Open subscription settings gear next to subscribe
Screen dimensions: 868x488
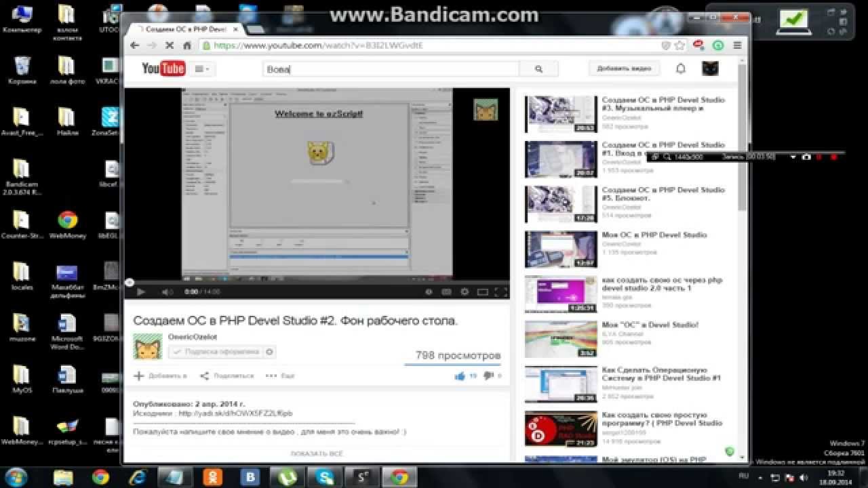point(269,352)
